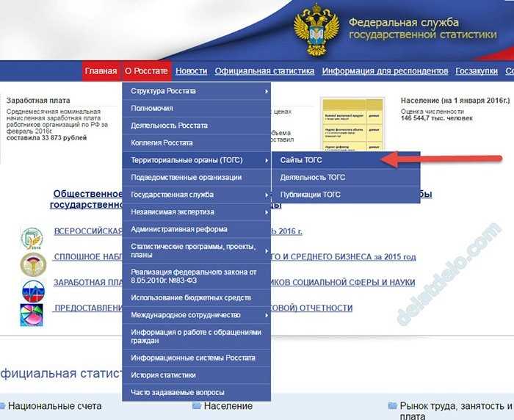The height and width of the screenshot is (420, 514).
Task: Open Официальная статистика in the navigation bar
Action: pyautogui.click(x=264, y=71)
